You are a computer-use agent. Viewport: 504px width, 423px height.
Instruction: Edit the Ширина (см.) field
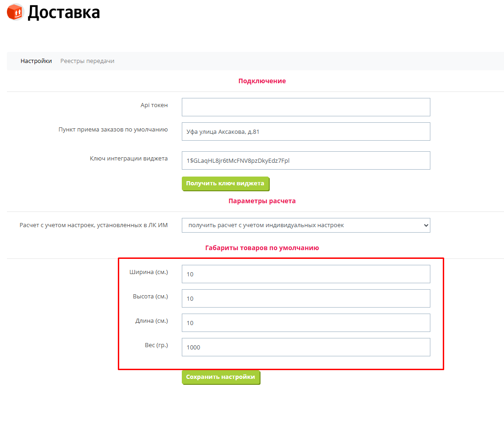(306, 274)
